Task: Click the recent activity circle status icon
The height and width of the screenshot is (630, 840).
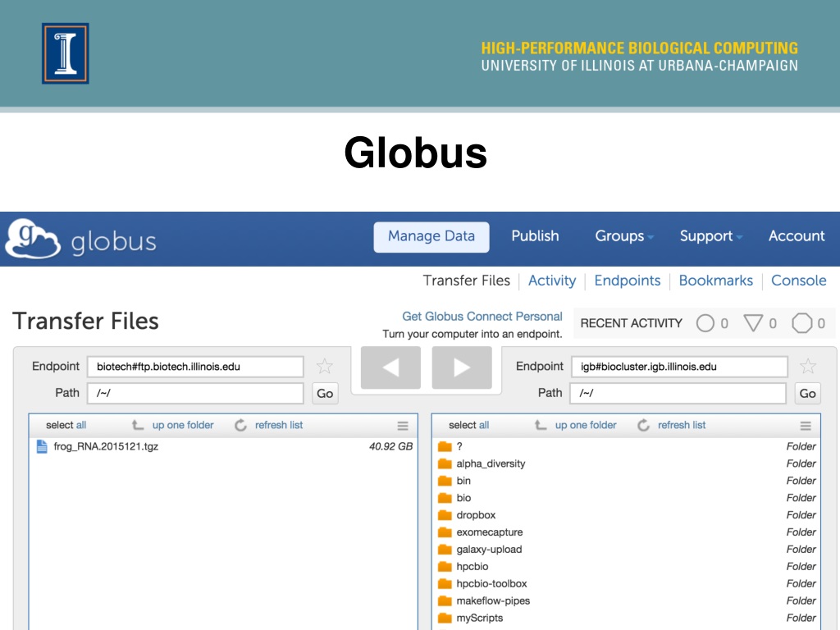Action: coord(705,323)
